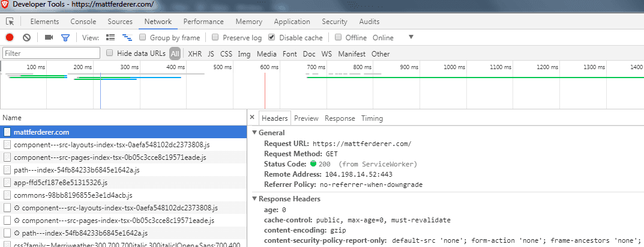Toggle the filter funnel icon
644x247 pixels.
[x=65, y=38]
